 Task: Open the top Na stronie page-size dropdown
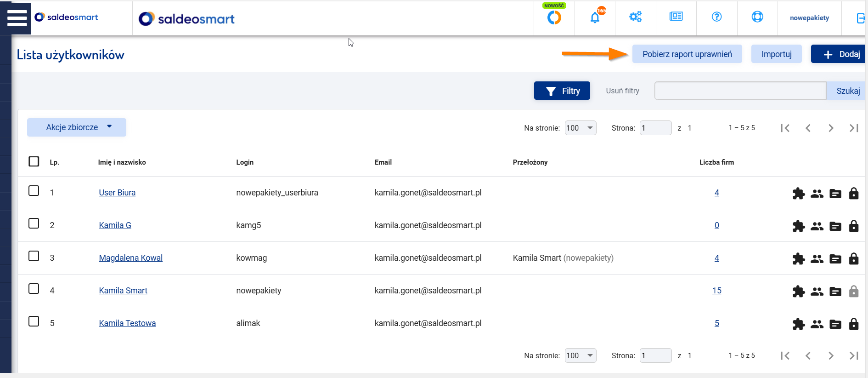(x=581, y=128)
